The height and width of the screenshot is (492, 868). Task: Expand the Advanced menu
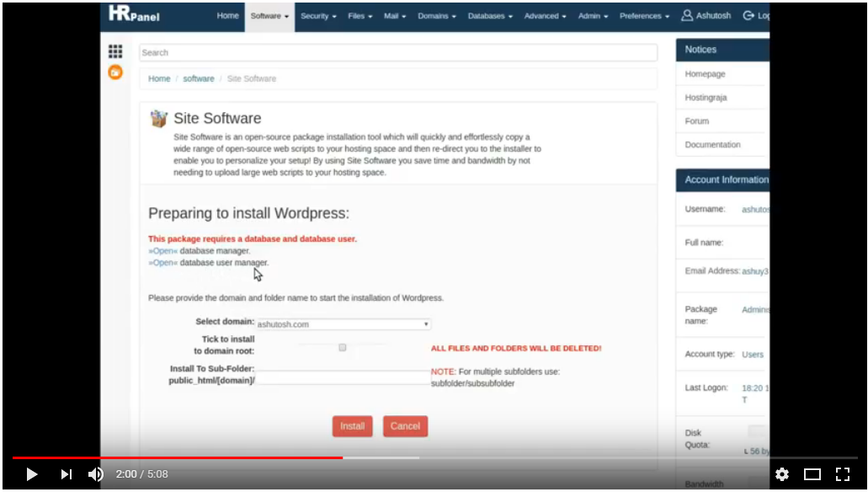546,16
